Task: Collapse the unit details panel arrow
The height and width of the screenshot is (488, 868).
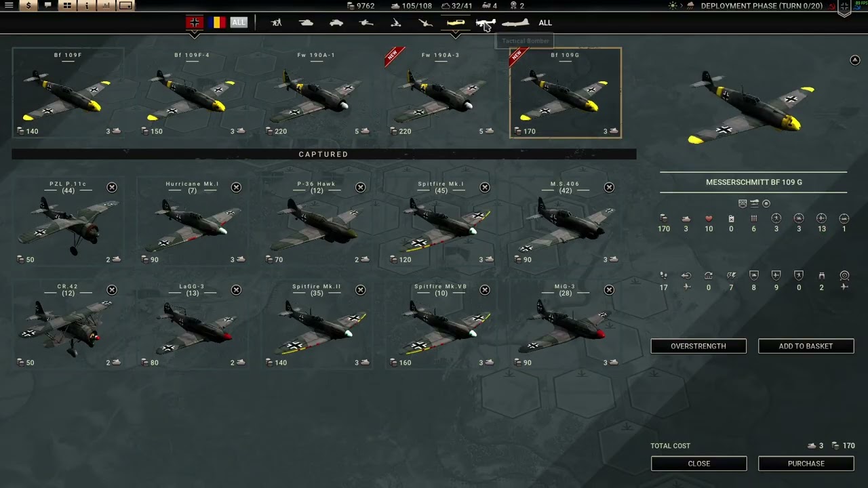Action: tap(854, 60)
